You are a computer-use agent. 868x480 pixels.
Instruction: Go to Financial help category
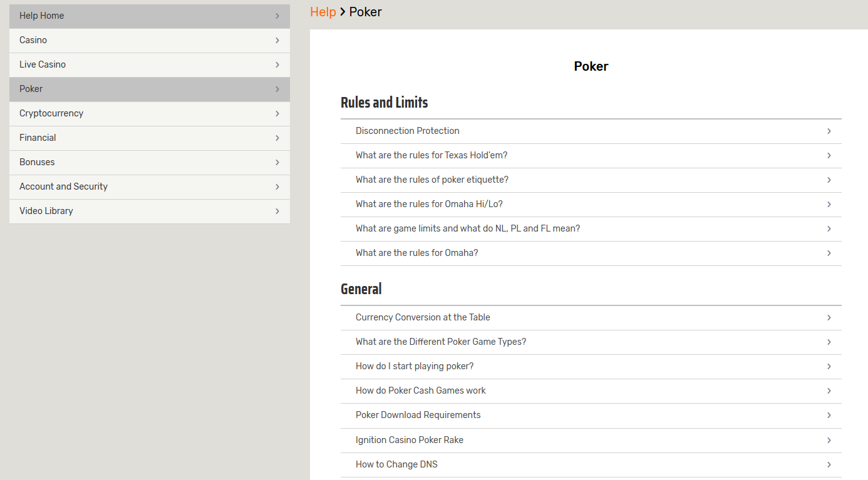(x=38, y=138)
